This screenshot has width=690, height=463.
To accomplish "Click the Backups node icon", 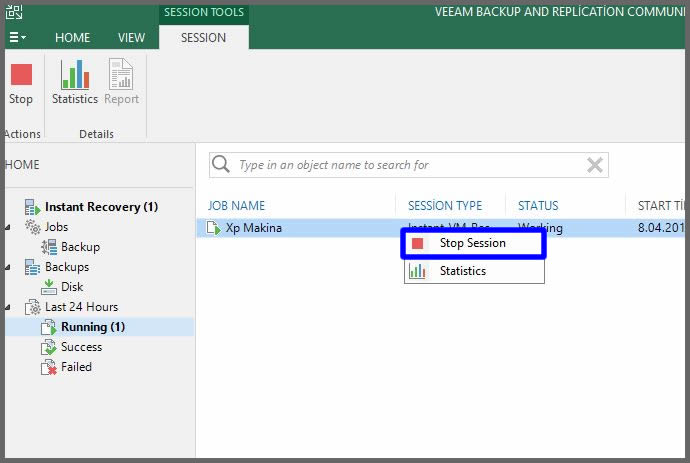I will [33, 267].
